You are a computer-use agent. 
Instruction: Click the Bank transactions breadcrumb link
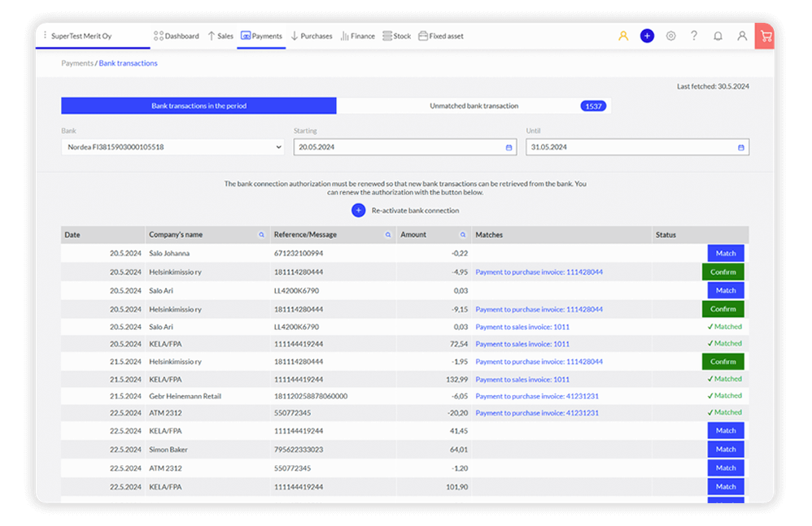[128, 63]
